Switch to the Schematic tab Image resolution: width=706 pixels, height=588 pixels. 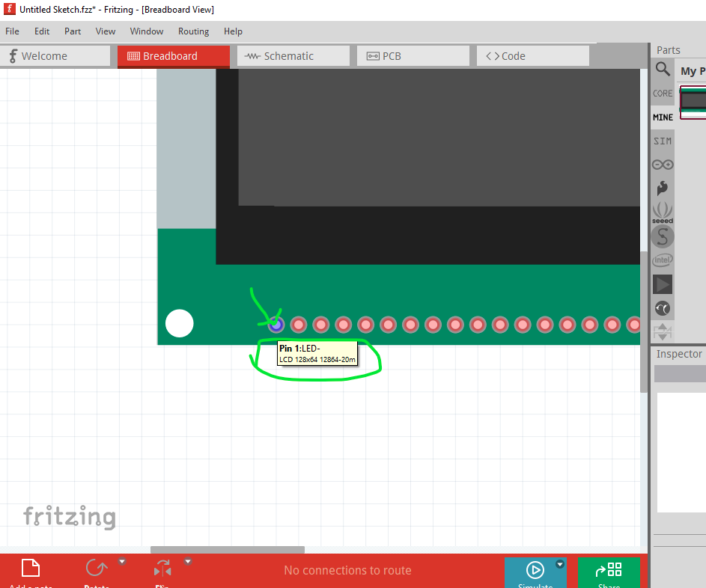click(x=293, y=56)
